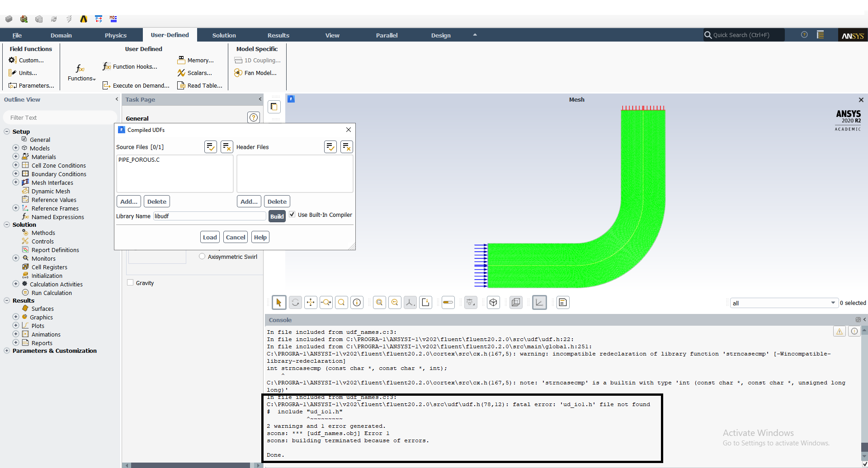This screenshot has width=868, height=468.
Task: Click the Quick Search field
Action: [x=744, y=35]
